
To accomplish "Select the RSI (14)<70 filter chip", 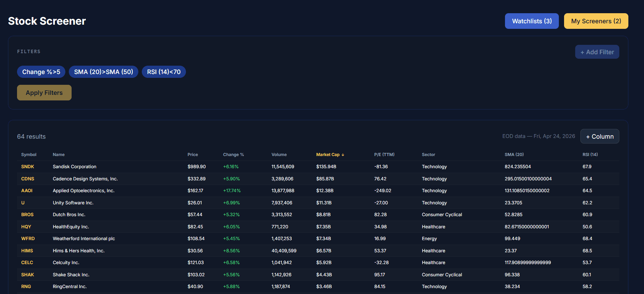I will pos(164,72).
